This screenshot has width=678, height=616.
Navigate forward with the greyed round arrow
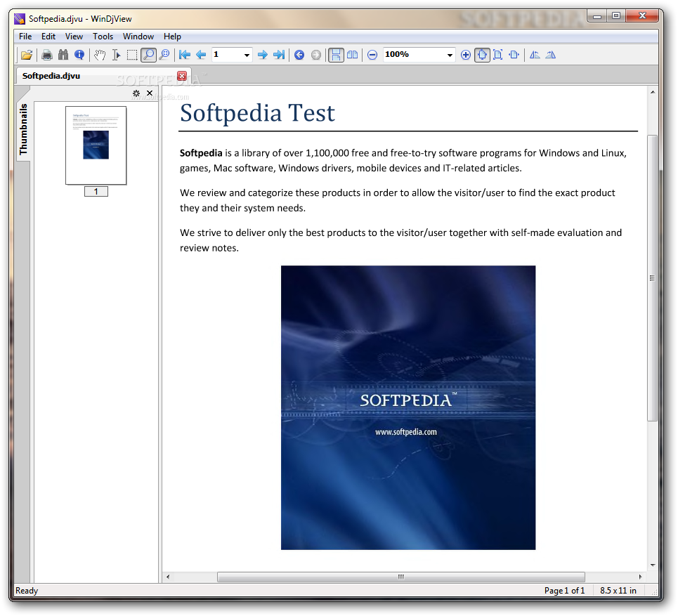316,55
